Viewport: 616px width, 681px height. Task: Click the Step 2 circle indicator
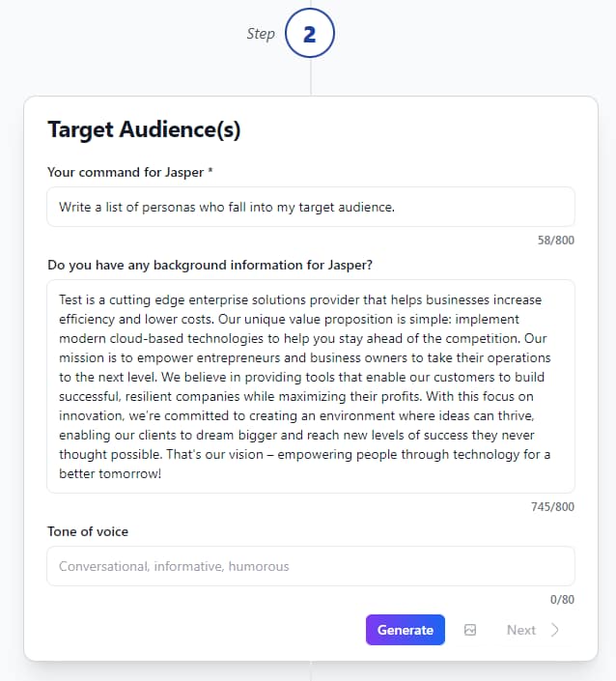(x=310, y=35)
